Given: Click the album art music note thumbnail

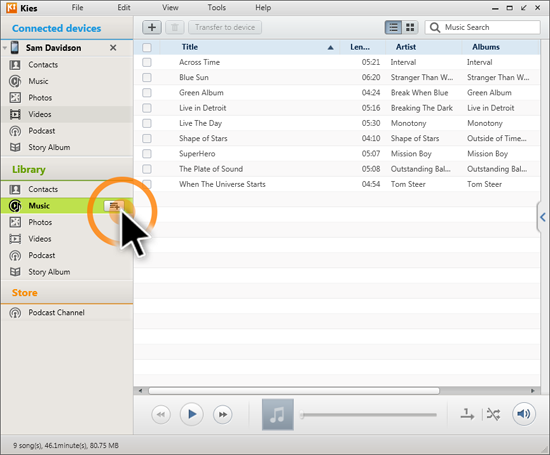Looking at the screenshot, I should [x=278, y=414].
